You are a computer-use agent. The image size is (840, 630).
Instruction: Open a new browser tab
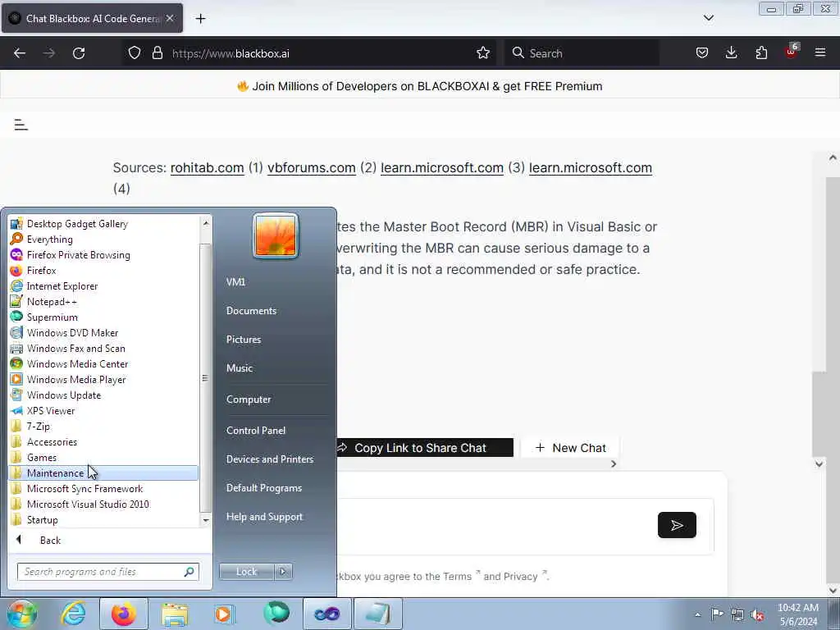200,19
